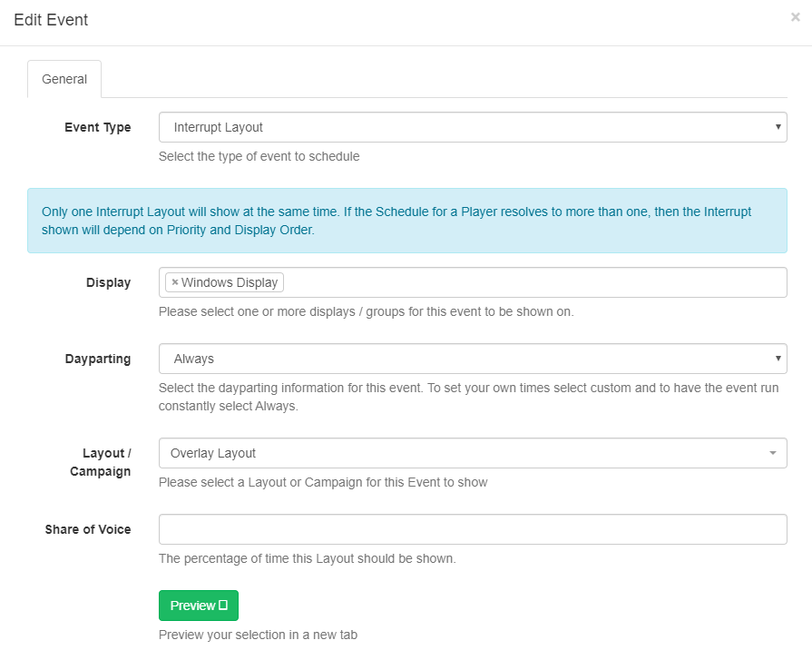Click the Layout / Campaign caret arrow
The height and width of the screenshot is (660, 812).
pos(773,453)
